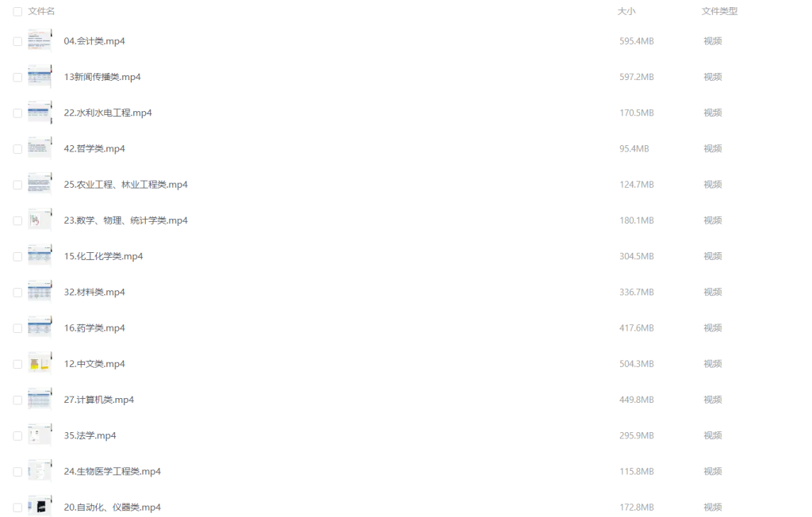Open file name 27.计算机类.mp4
The width and height of the screenshot is (812, 517).
99,400
